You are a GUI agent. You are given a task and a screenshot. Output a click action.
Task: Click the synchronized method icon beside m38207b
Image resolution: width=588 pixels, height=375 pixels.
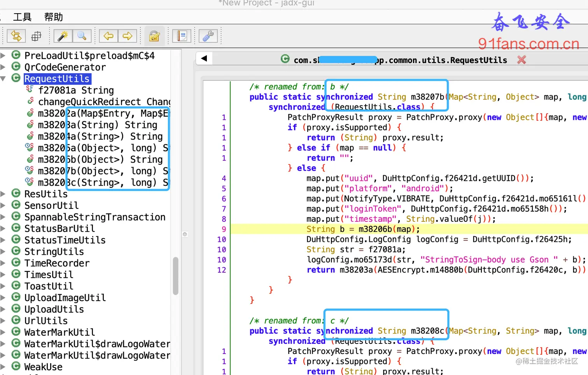[x=29, y=170]
